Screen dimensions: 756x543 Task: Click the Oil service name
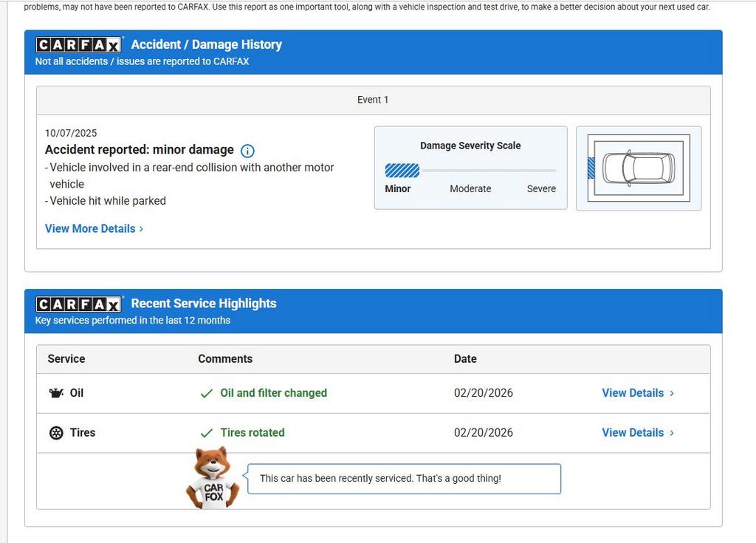pos(77,393)
